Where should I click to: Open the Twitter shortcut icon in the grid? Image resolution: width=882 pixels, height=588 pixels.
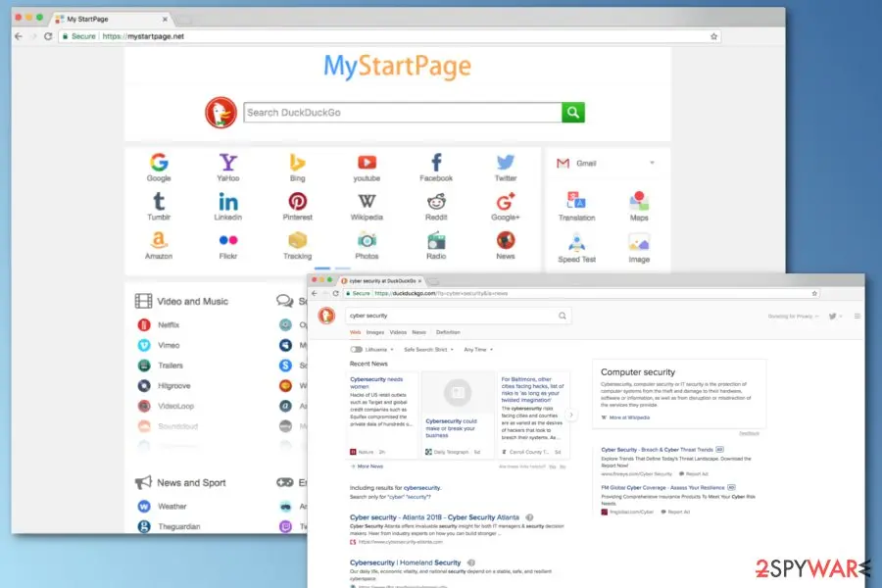(505, 163)
